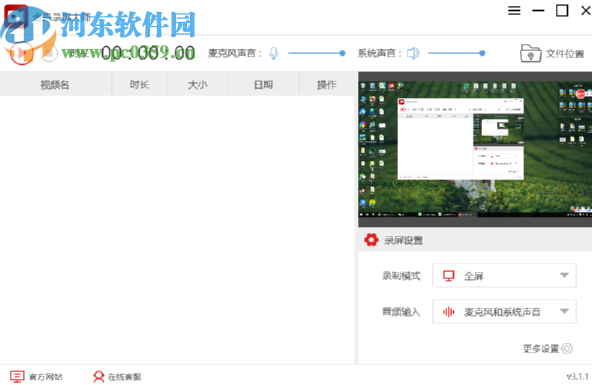Click the recording timer display

[x=148, y=53]
